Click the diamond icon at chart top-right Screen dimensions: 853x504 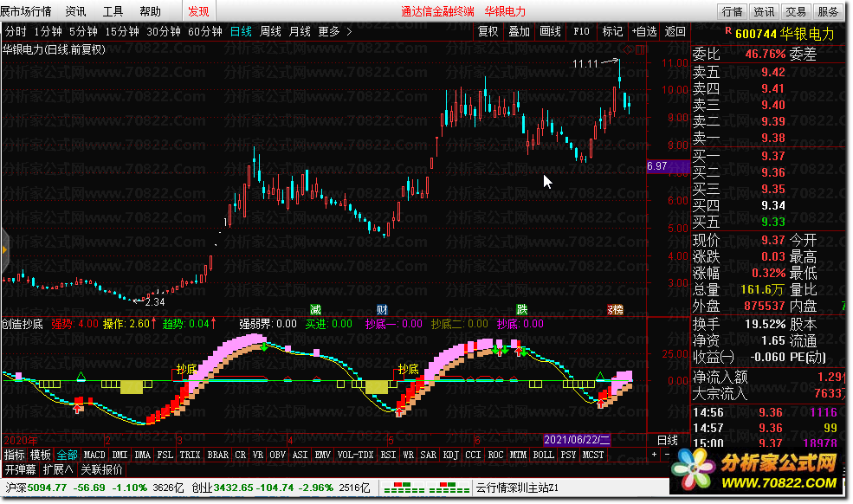(629, 50)
